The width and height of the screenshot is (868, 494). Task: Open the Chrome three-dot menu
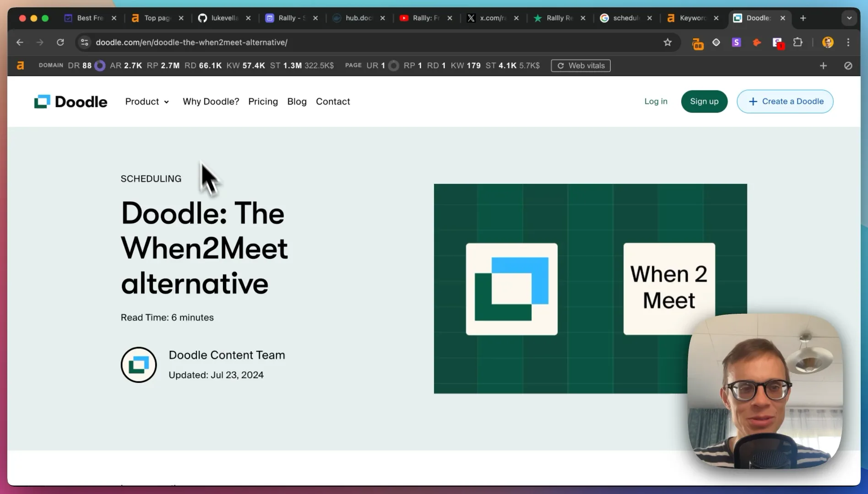tap(848, 42)
